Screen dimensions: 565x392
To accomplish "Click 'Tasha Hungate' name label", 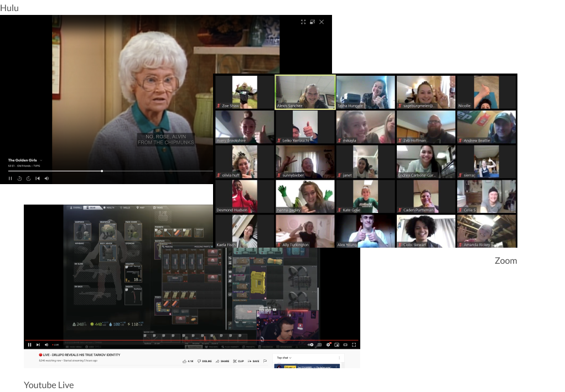I will [x=350, y=106].
